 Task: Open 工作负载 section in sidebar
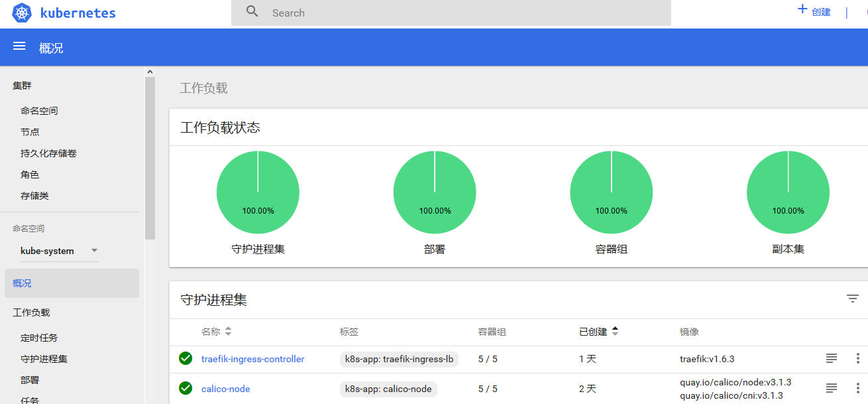[x=31, y=312]
